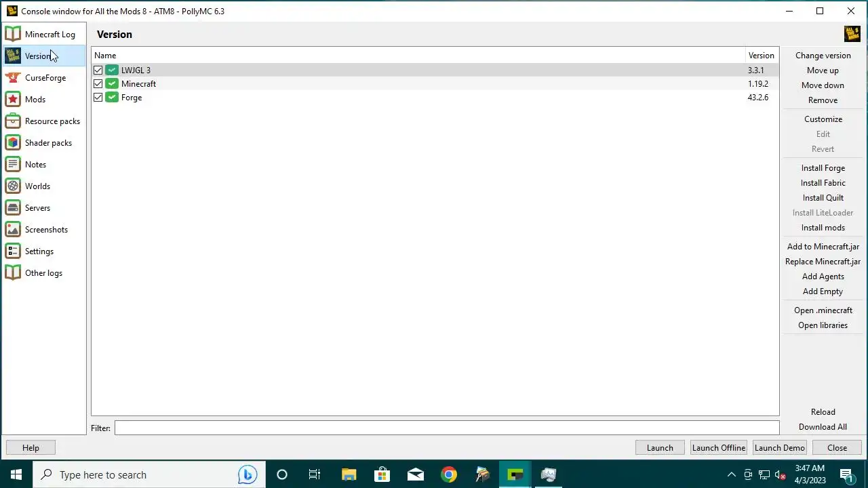Click the Close button at bottom

pyautogui.click(x=837, y=447)
